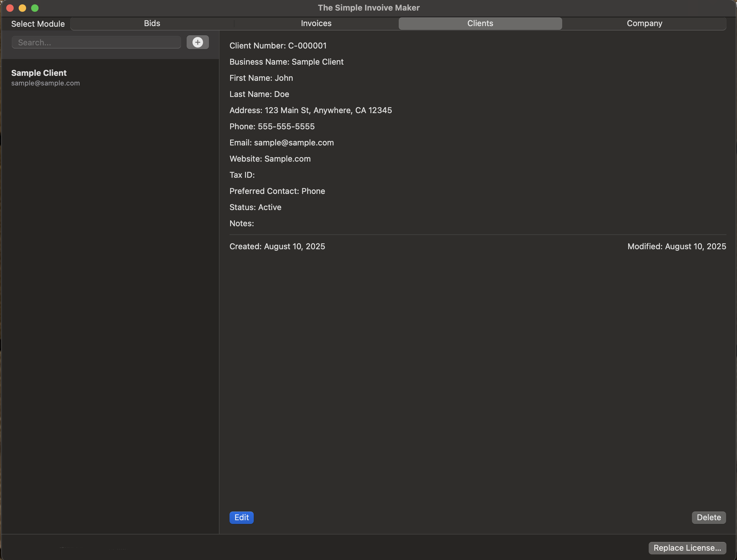Viewport: 737px width, 560px height.
Task: Open the Company tab
Action: click(x=644, y=23)
